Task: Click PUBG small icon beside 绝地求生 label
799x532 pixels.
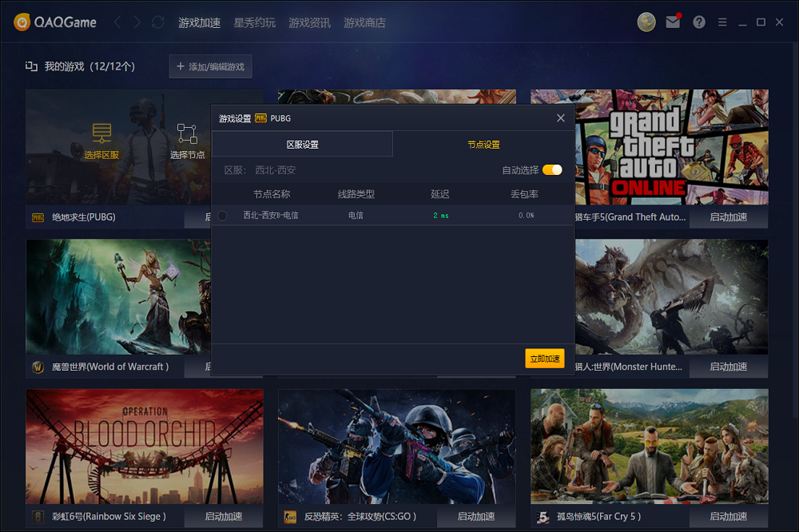Action: point(38,217)
